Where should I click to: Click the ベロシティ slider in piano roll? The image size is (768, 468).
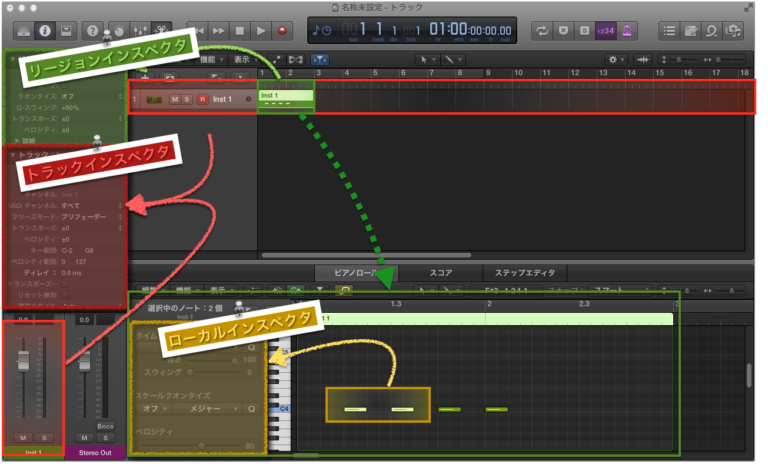click(x=190, y=446)
